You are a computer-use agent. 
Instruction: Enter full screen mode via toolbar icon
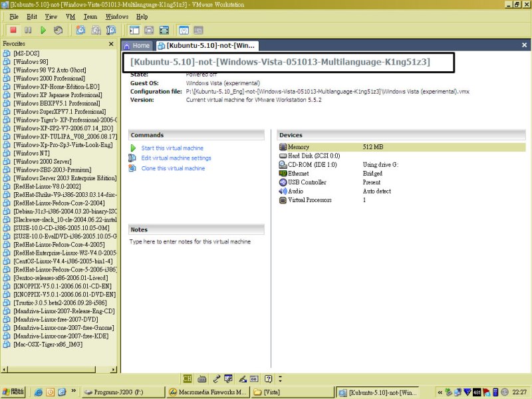pos(164,30)
